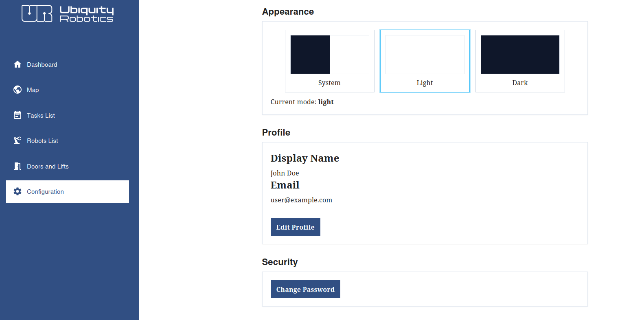
Task: Click the Map globe icon
Action: (18, 90)
